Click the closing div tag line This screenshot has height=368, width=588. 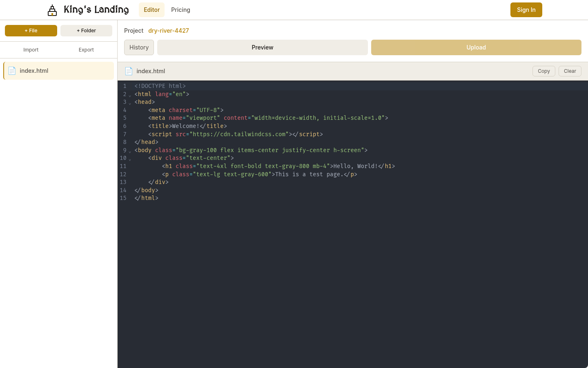coord(158,182)
